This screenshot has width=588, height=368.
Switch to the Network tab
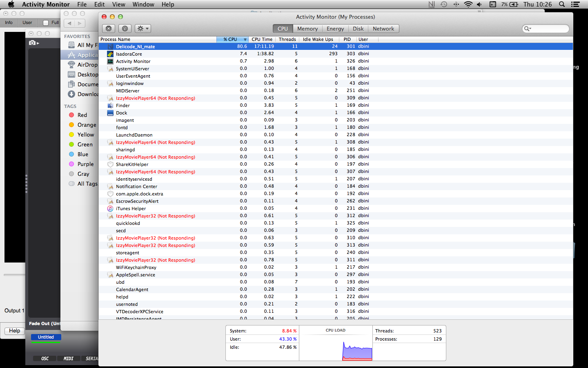(383, 29)
